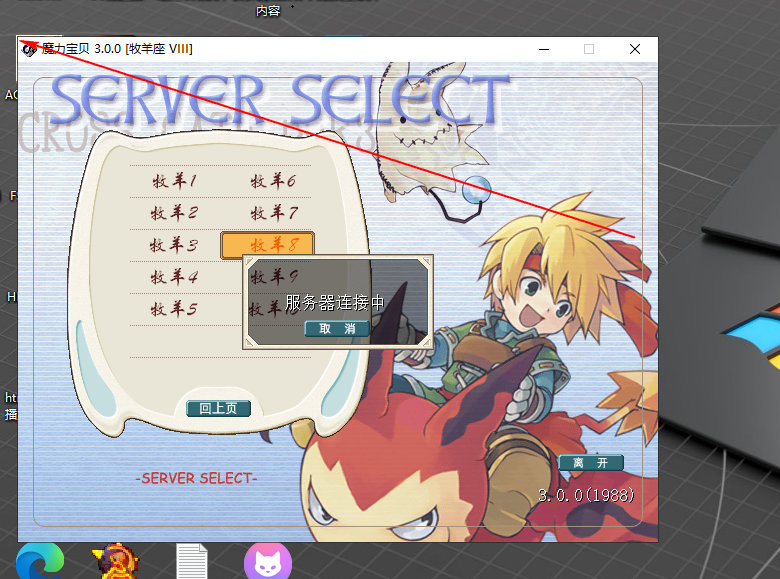The height and width of the screenshot is (579, 780).
Task: Minimize the 魔力宝贝 window
Action: pos(544,49)
